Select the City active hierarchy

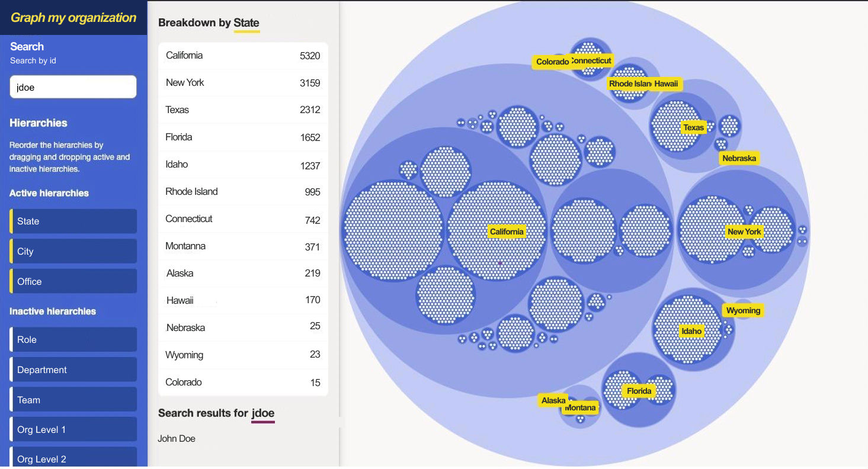pos(73,251)
